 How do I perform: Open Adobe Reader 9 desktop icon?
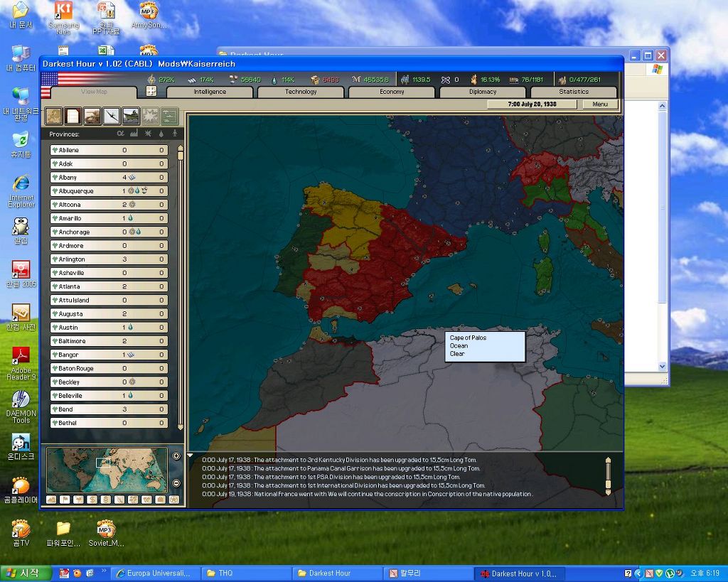tap(21, 363)
